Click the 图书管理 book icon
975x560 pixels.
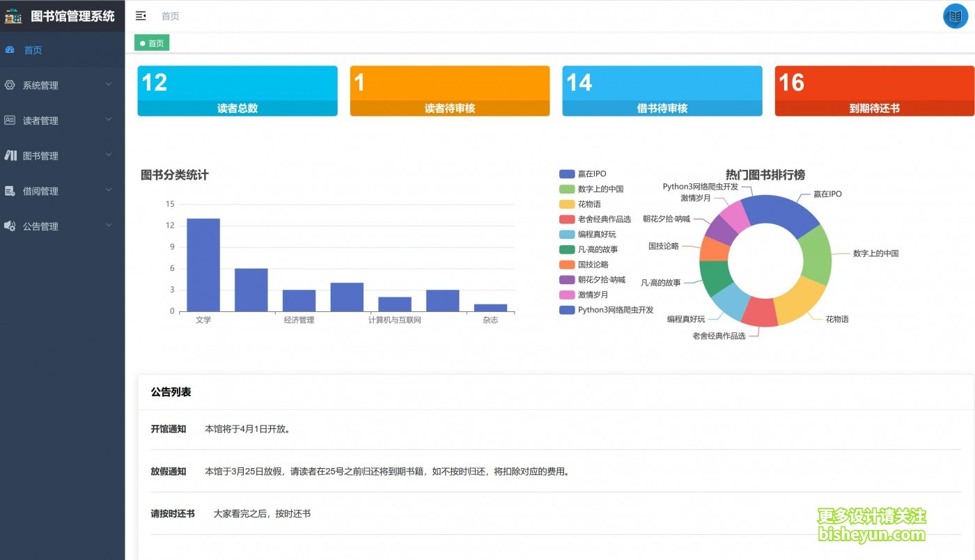[x=9, y=155]
